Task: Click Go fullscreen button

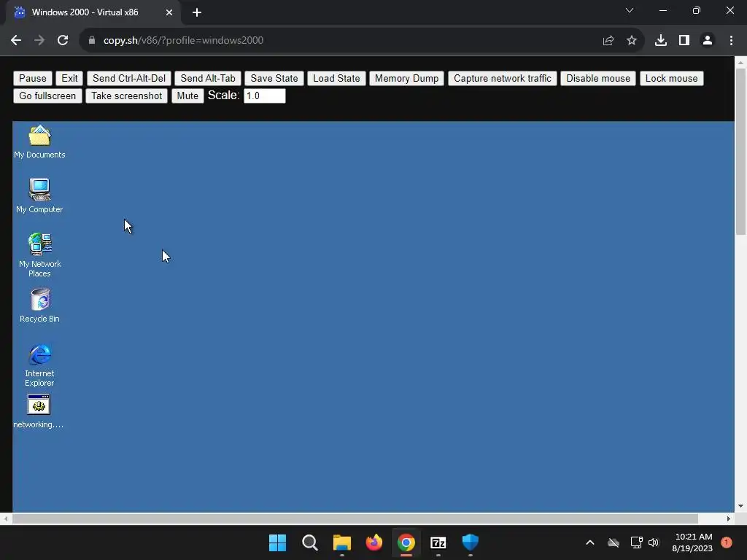Action: click(47, 96)
